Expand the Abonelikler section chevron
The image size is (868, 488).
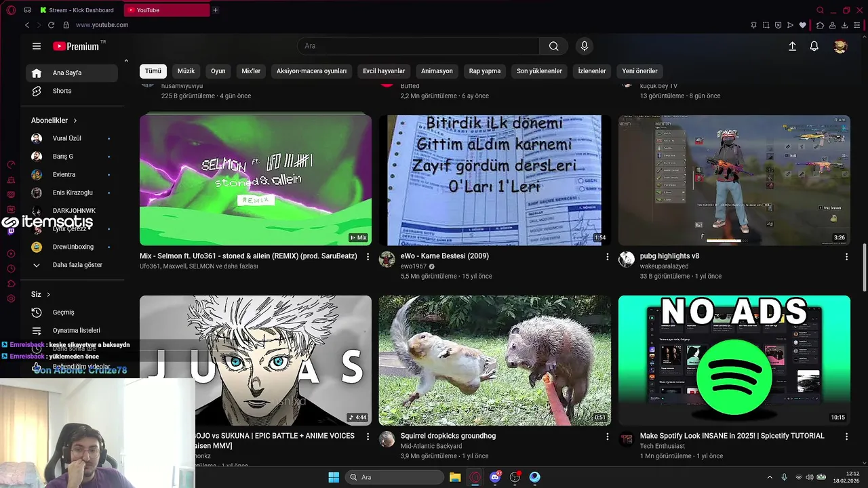(x=75, y=121)
